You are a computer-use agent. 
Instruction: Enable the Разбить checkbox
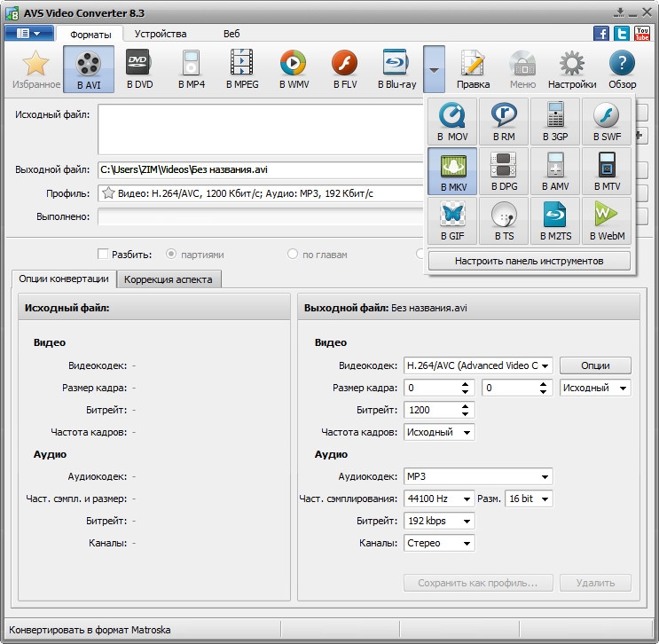pos(104,254)
